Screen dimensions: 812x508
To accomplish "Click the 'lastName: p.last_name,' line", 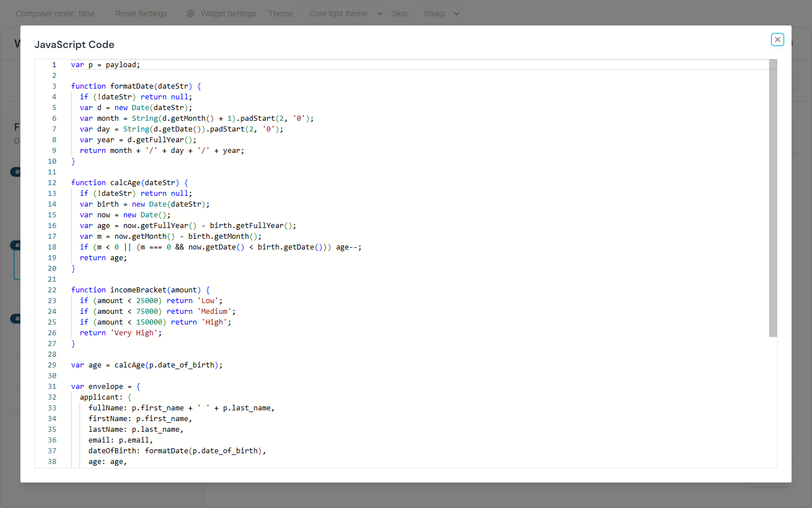I will pyautogui.click(x=136, y=430).
